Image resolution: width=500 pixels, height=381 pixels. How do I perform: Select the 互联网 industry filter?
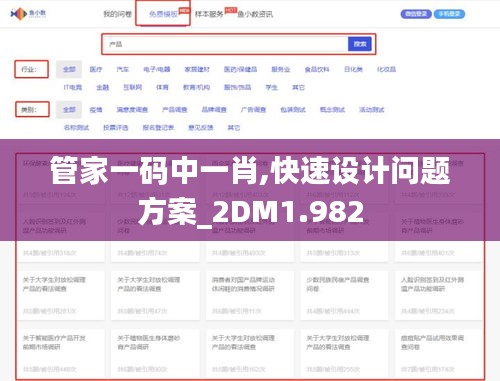pyautogui.click(x=133, y=87)
